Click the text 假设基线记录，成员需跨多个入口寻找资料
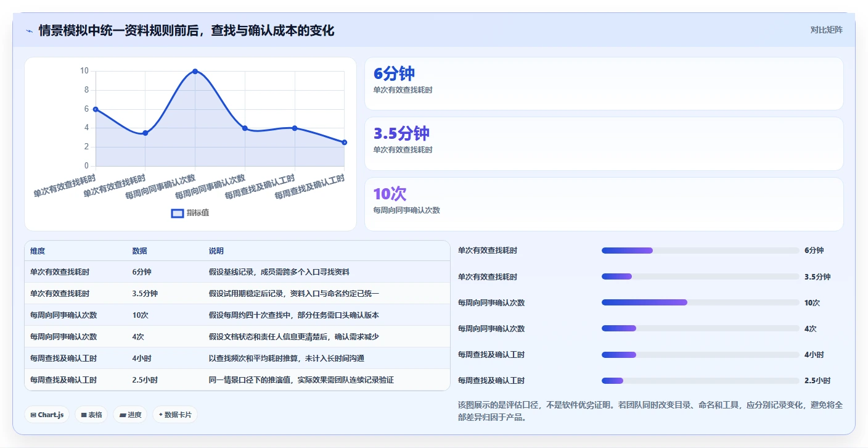Image resolution: width=868 pixels, height=448 pixels. click(279, 272)
